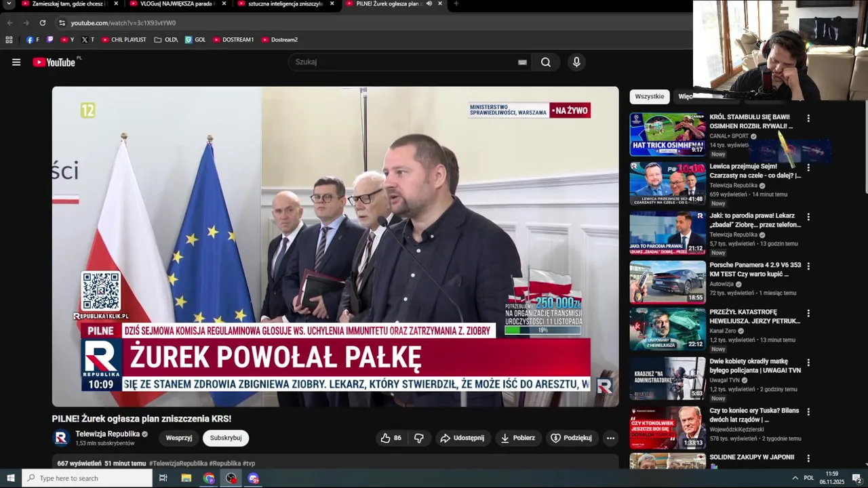Open the Twitch bookmark icon
Image resolution: width=868 pixels, height=488 pixels.
(x=50, y=40)
